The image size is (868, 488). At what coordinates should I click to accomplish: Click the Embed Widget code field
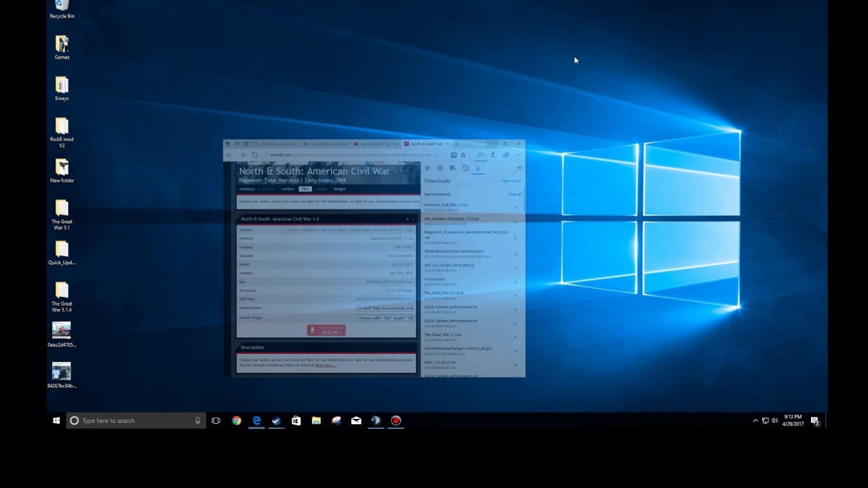pyautogui.click(x=385, y=317)
